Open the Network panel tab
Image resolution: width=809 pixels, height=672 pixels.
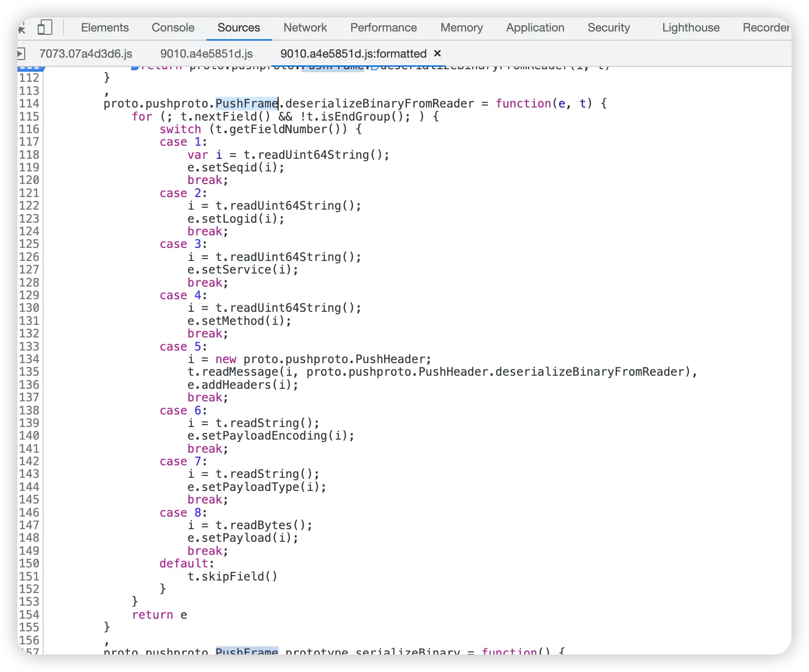coord(305,28)
